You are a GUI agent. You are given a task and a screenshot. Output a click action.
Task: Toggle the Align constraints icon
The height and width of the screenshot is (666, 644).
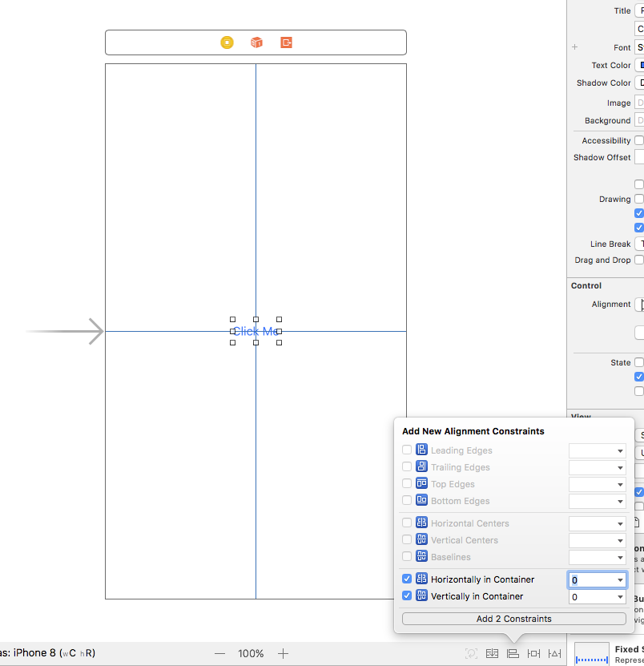coord(513,653)
